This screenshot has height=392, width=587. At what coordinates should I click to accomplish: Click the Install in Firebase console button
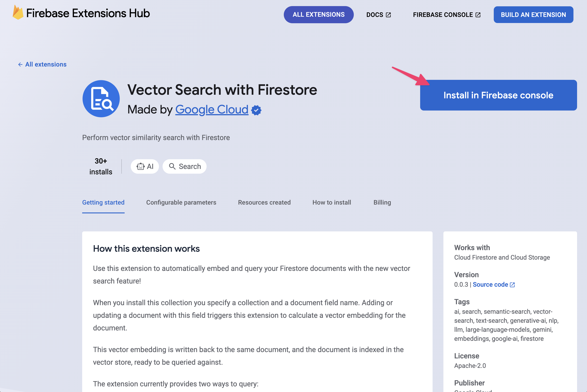tap(498, 95)
